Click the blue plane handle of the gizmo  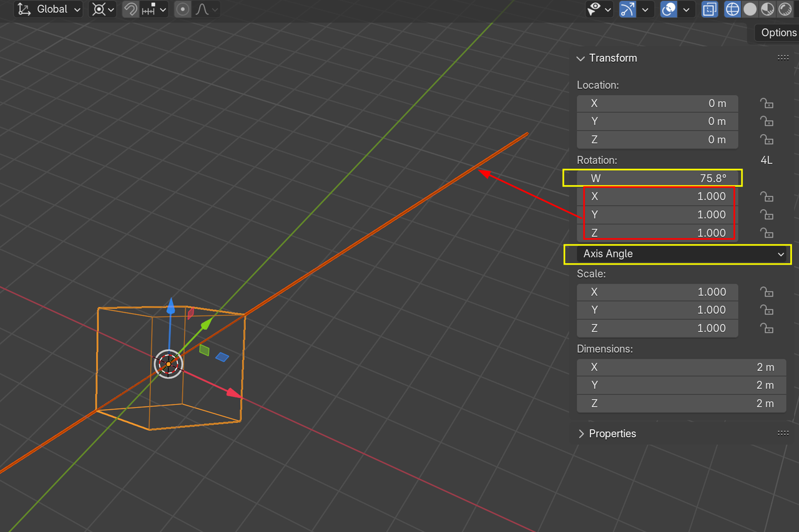click(x=222, y=357)
